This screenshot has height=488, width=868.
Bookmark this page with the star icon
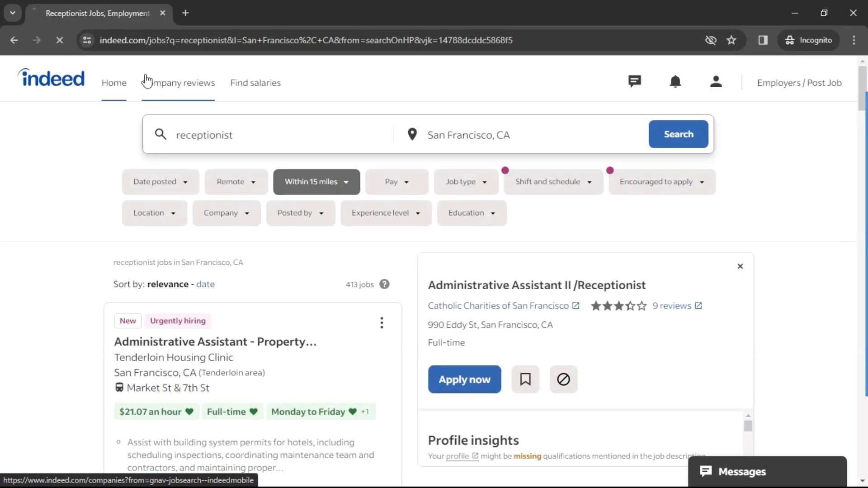point(731,40)
